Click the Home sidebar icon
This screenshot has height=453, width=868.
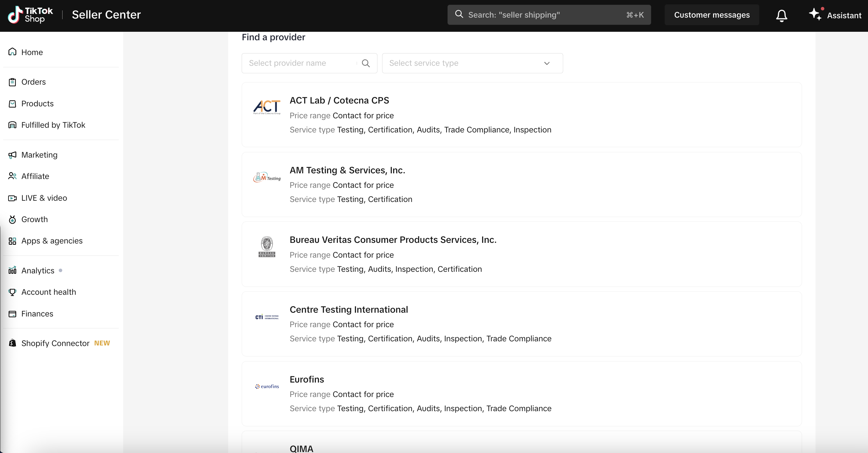coord(13,52)
